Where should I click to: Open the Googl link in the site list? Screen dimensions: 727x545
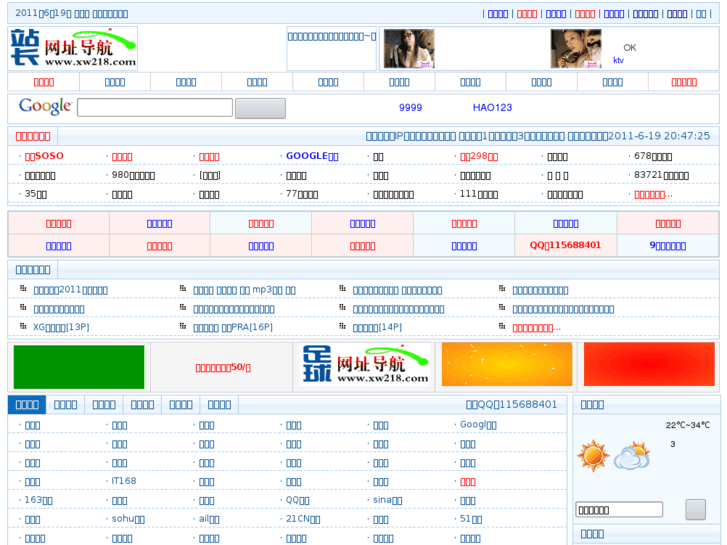point(478,424)
